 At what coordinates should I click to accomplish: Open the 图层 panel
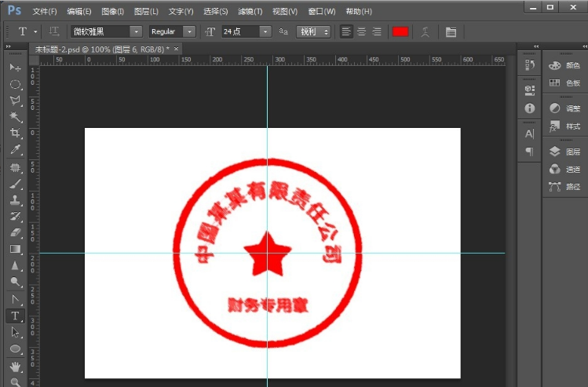pyautogui.click(x=564, y=152)
